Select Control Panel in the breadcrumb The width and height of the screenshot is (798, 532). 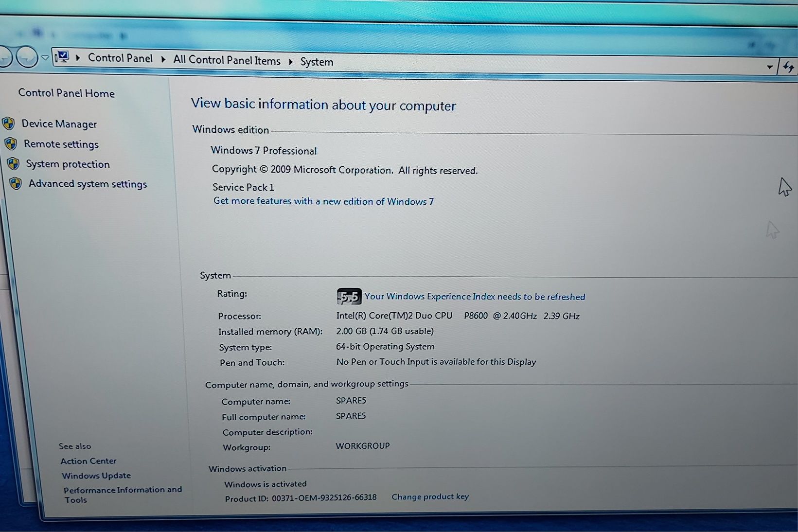[x=120, y=58]
